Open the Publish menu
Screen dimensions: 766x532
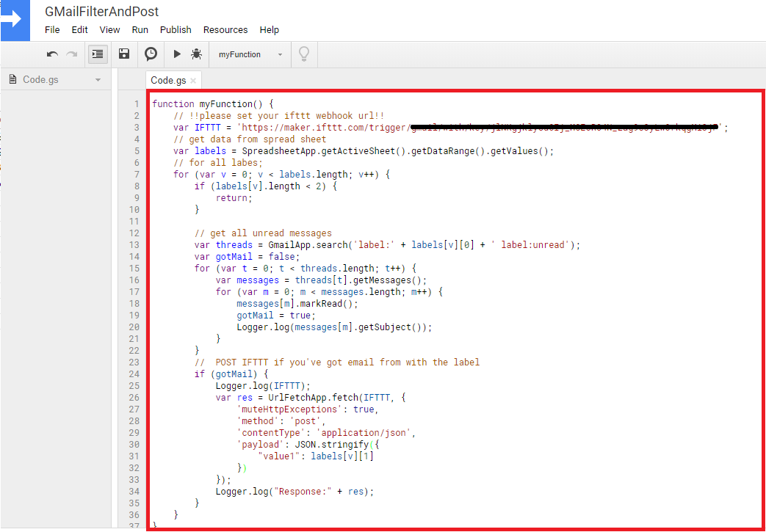pos(176,30)
